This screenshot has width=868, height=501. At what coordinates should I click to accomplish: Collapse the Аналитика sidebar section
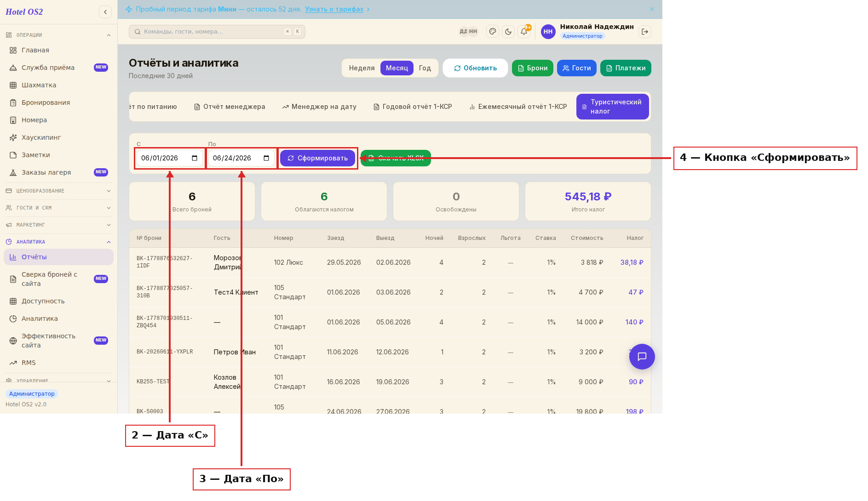(58, 242)
